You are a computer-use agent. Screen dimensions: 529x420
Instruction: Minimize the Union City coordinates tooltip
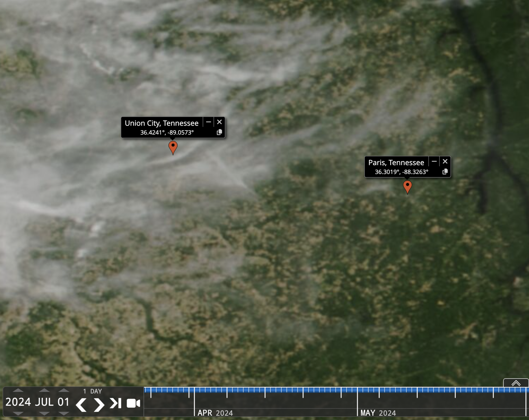209,122
